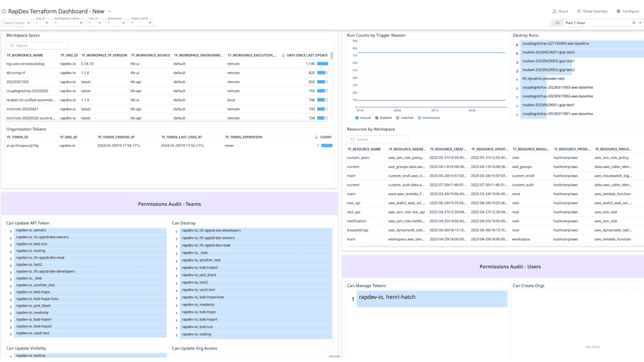Click the pin icon in the time picker
The width and height of the screenshot is (644, 362).
pos(634,23)
